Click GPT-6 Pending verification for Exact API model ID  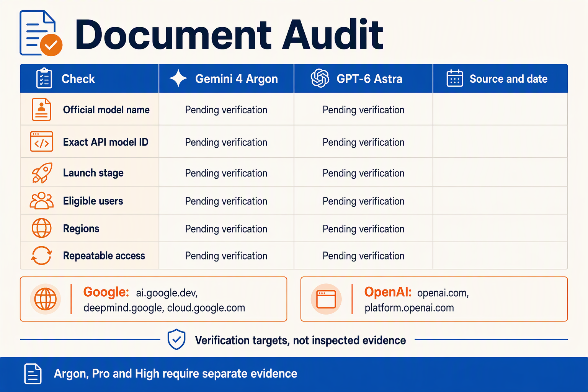tap(363, 142)
